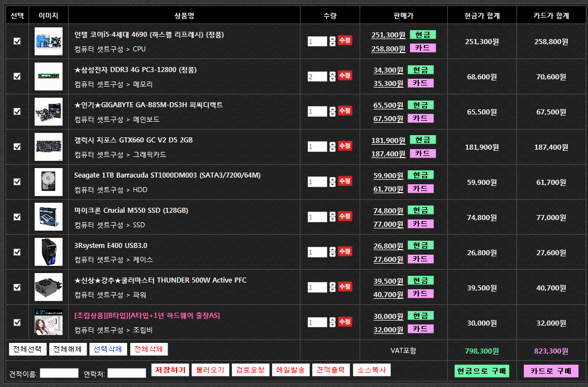Toggle checkbox for the 조립상품 assembly row
This screenshot has width=588, height=387.
point(17,323)
